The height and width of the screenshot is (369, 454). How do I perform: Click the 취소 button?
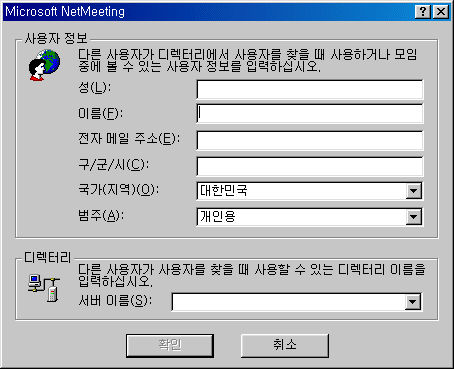[285, 345]
